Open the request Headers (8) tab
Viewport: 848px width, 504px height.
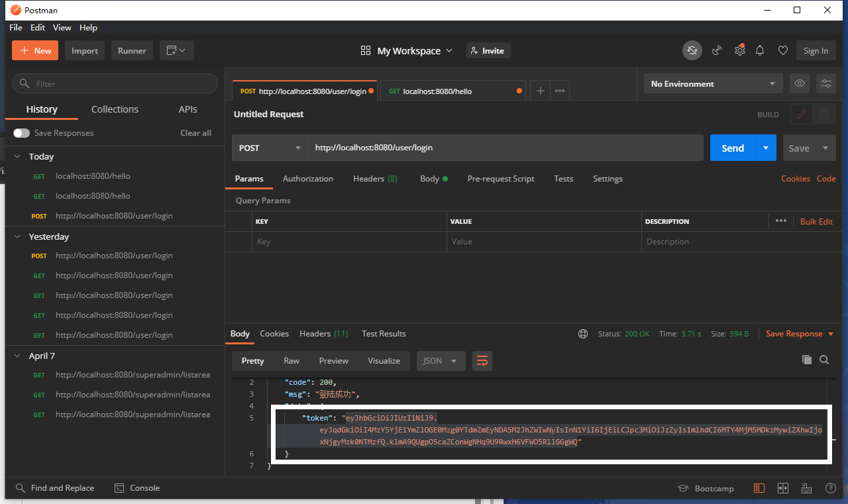coord(375,179)
